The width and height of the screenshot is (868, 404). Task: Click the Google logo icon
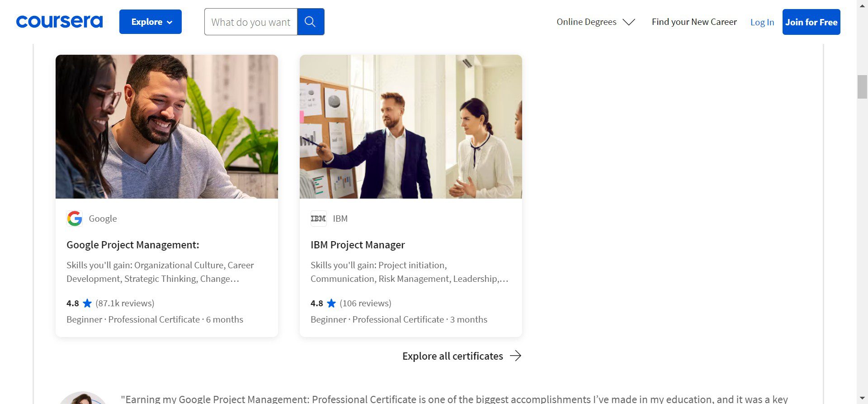click(75, 219)
